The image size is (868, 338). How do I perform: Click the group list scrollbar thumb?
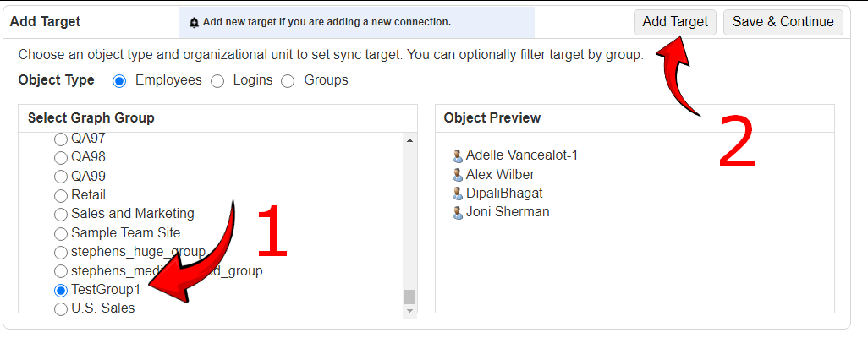point(409,297)
